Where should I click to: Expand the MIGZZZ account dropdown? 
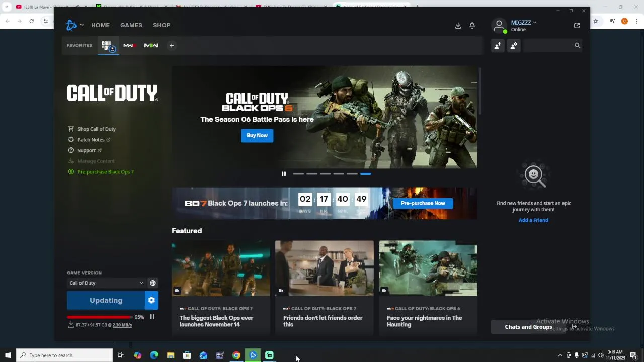[524, 23]
